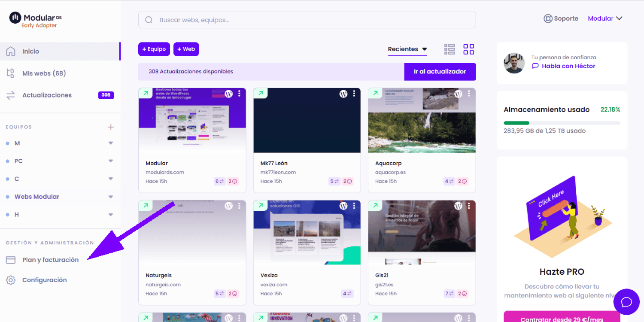The width and height of the screenshot is (644, 322).
Task: Click the WordPress icon on Vexiza card
Action: click(343, 206)
